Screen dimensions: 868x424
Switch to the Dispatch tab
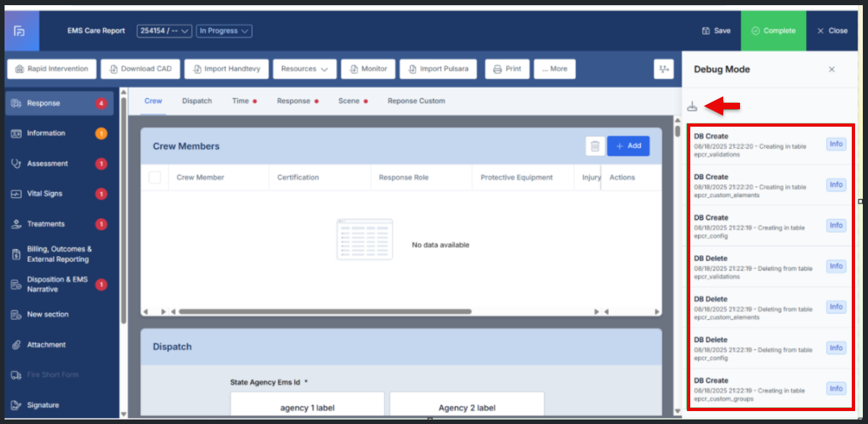[x=196, y=101]
